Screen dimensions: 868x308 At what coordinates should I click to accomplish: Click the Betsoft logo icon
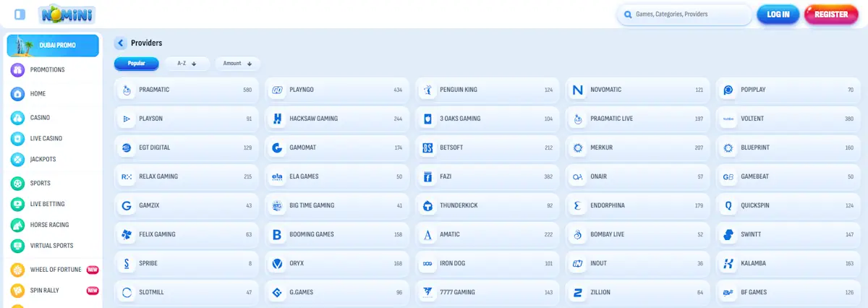coord(427,148)
